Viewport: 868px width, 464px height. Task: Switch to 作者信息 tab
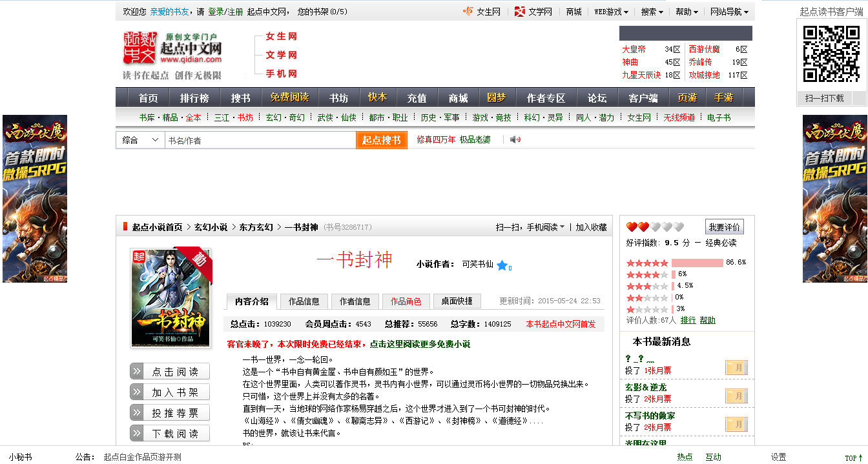(355, 301)
